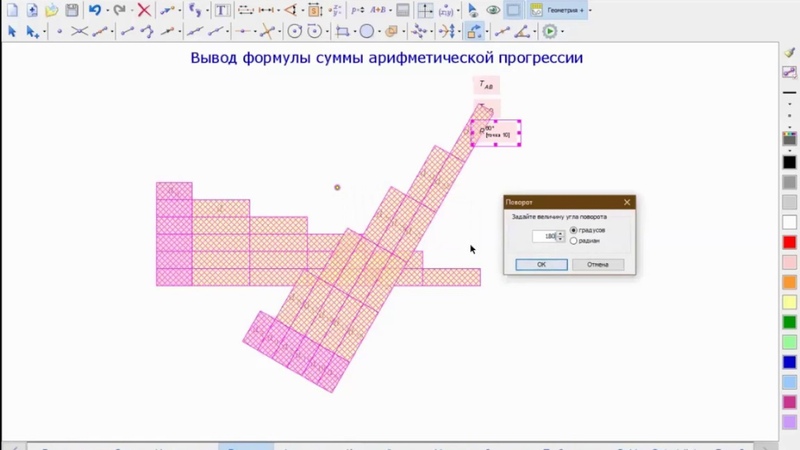Select the "градусов" radio option
The width and height of the screenshot is (800, 450).
coord(574,230)
